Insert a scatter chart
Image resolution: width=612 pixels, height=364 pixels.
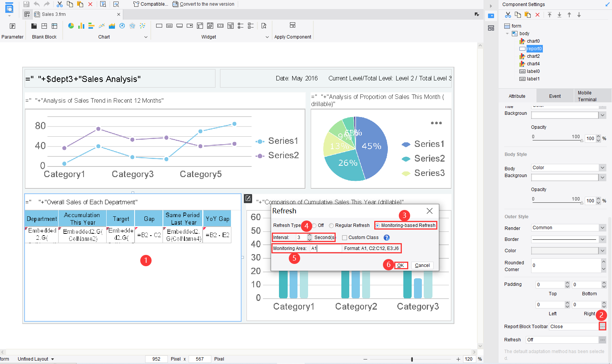click(x=143, y=26)
